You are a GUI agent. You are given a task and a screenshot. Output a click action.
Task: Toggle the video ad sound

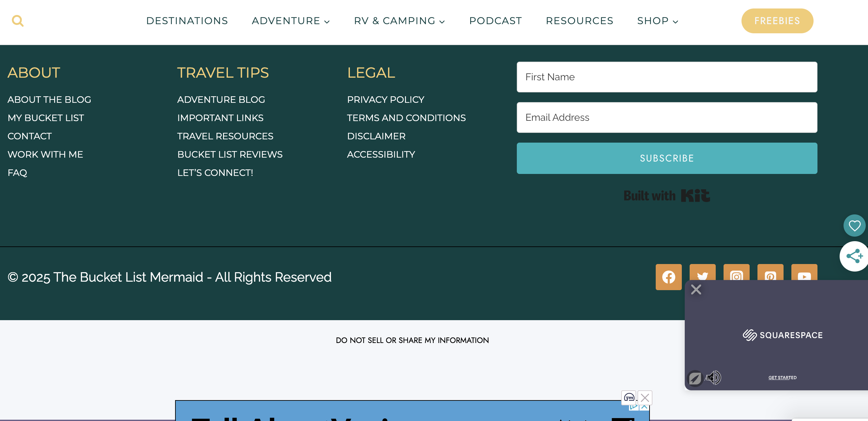point(713,378)
